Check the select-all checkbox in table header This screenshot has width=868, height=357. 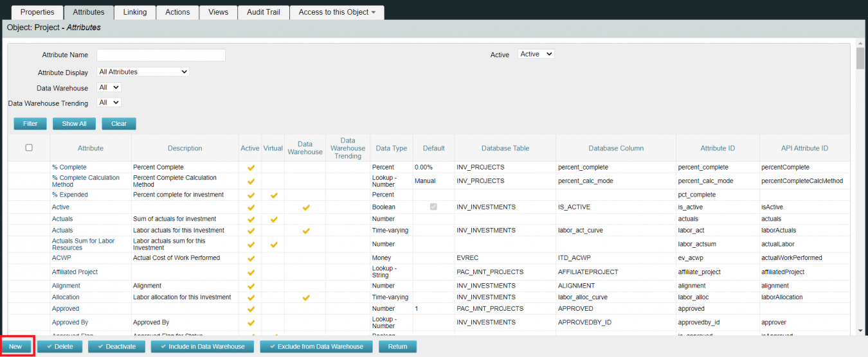[29, 148]
